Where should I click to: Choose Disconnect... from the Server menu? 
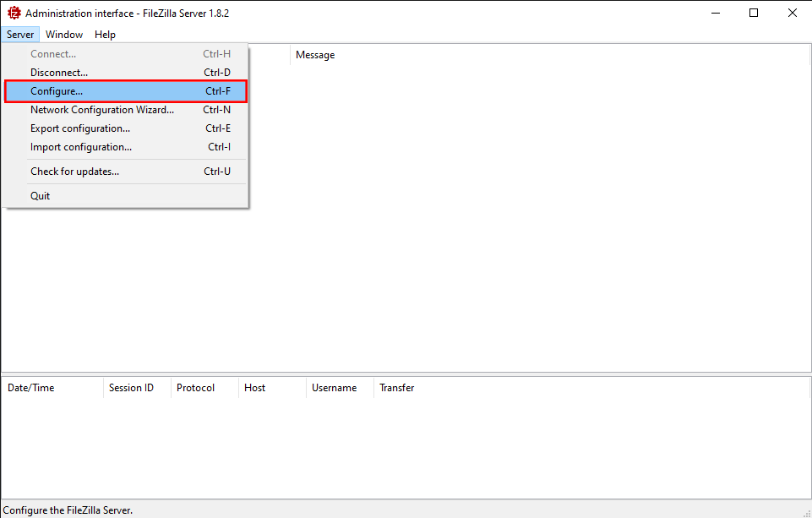click(x=126, y=73)
